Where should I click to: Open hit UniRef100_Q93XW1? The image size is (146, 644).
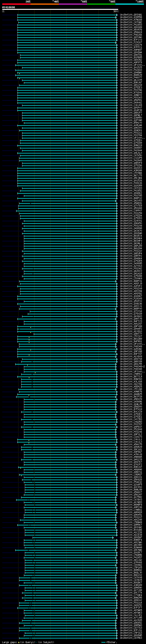(x=131, y=15)
